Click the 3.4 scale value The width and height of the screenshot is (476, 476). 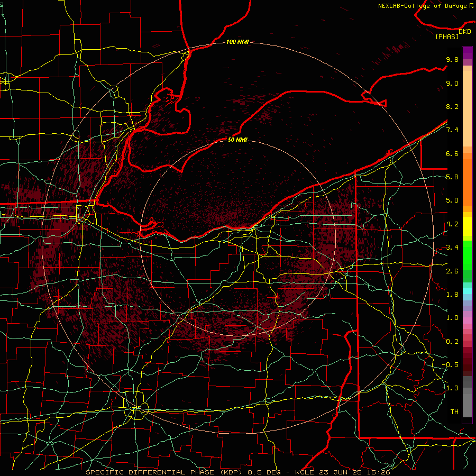452,248
